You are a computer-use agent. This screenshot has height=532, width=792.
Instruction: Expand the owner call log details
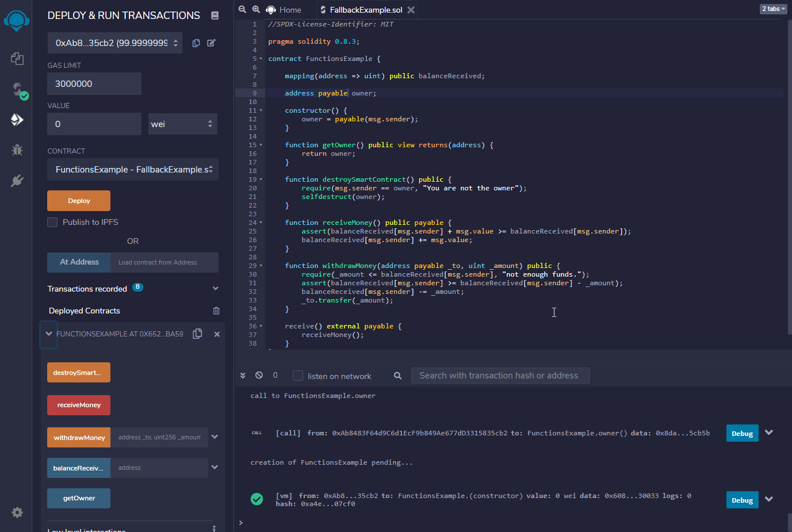[769, 433]
